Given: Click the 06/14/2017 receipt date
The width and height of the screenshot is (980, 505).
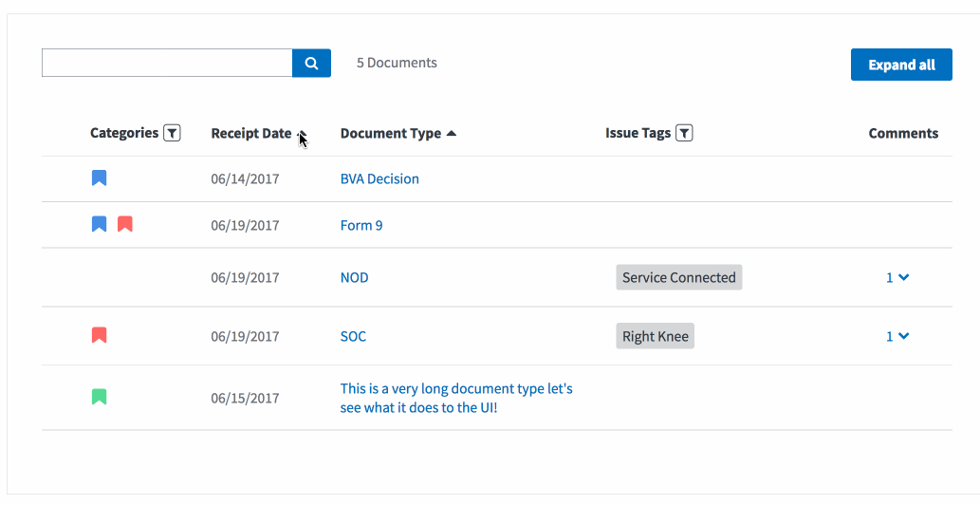Looking at the screenshot, I should tap(245, 179).
